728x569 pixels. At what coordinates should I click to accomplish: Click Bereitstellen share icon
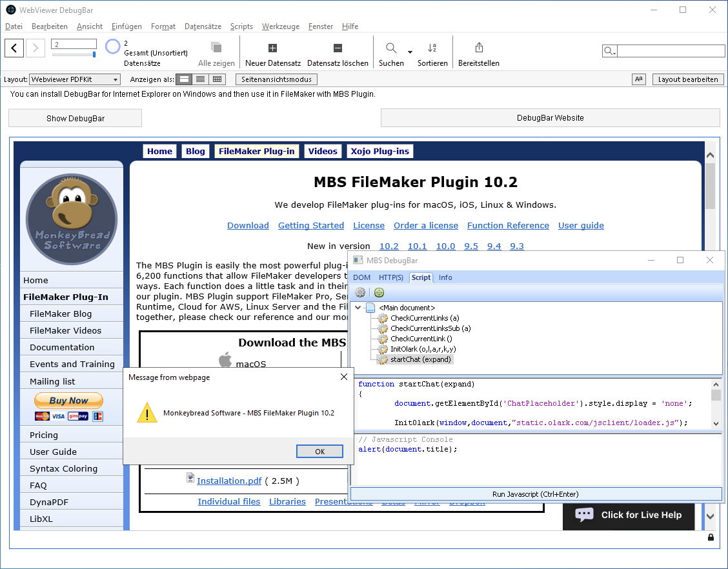479,47
